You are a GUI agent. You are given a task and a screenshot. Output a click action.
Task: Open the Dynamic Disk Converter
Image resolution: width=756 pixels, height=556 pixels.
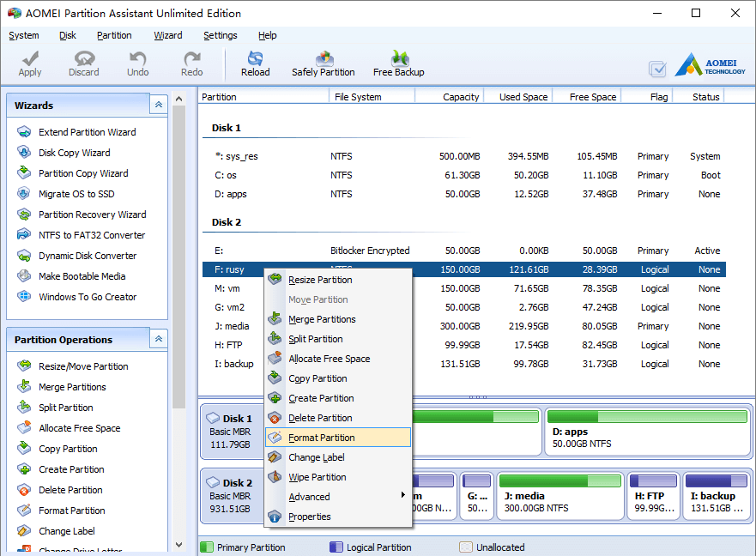pos(76,256)
